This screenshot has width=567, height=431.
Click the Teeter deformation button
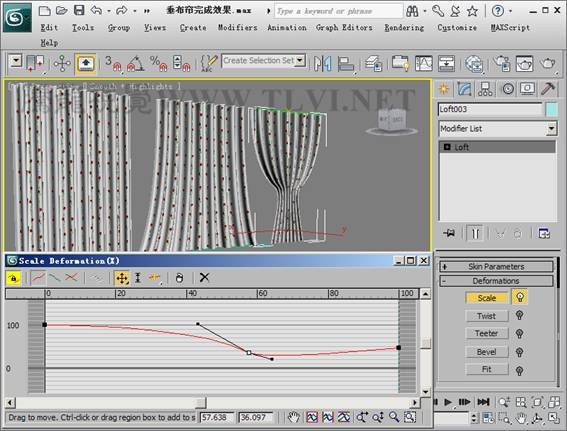(x=487, y=333)
